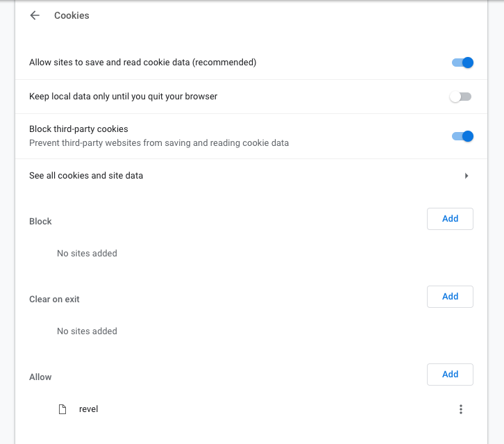Viewport: 504px width, 444px height.
Task: Toggle Allow sites to save cookie data
Action: point(462,63)
